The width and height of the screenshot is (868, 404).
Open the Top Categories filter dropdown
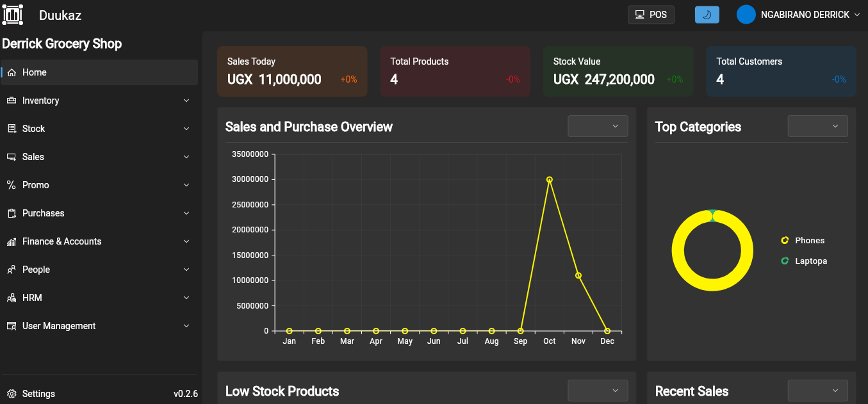(x=817, y=126)
